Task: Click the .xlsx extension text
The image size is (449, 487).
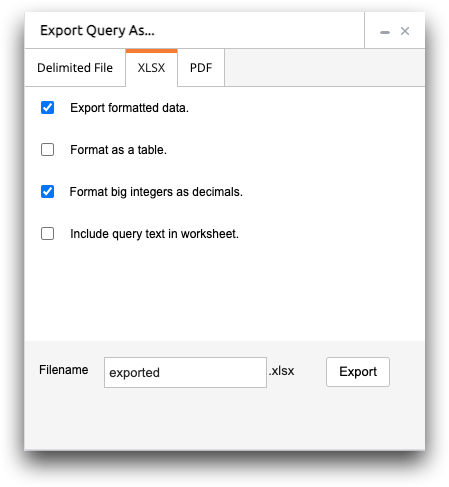Action: pos(282,371)
